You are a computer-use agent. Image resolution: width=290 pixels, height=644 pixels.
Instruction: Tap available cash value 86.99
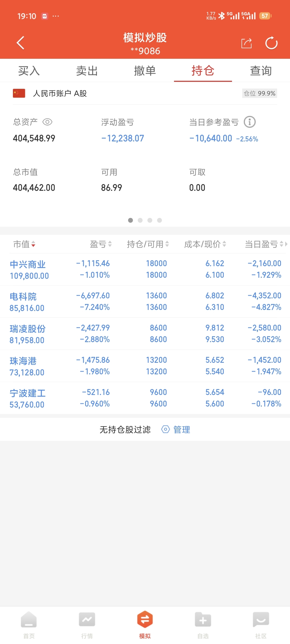[x=111, y=188]
